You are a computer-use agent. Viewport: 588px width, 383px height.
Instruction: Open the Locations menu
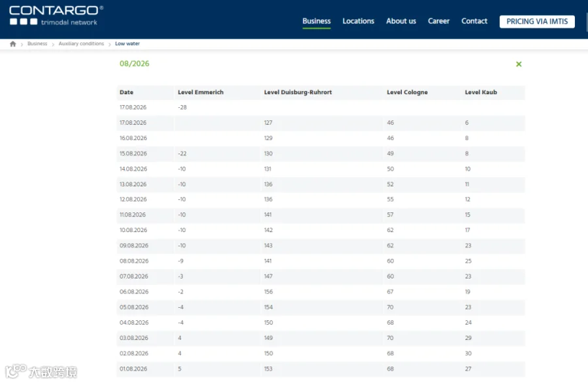pyautogui.click(x=358, y=21)
